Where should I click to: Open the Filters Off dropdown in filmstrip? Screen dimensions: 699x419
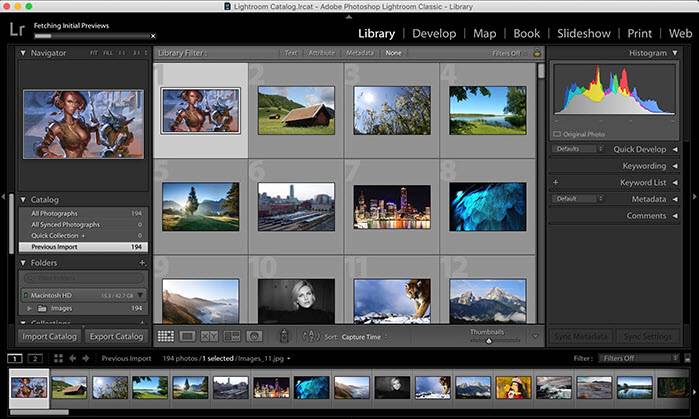coord(637,358)
